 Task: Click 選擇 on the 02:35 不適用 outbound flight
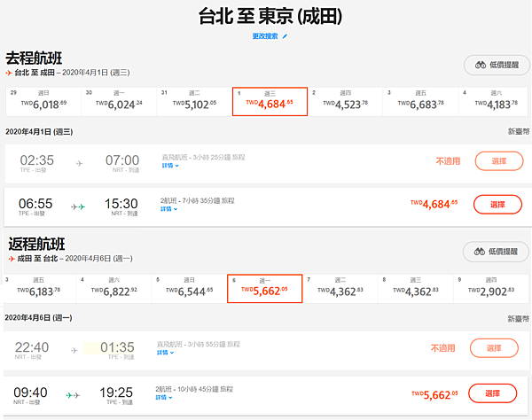pyautogui.click(x=498, y=160)
